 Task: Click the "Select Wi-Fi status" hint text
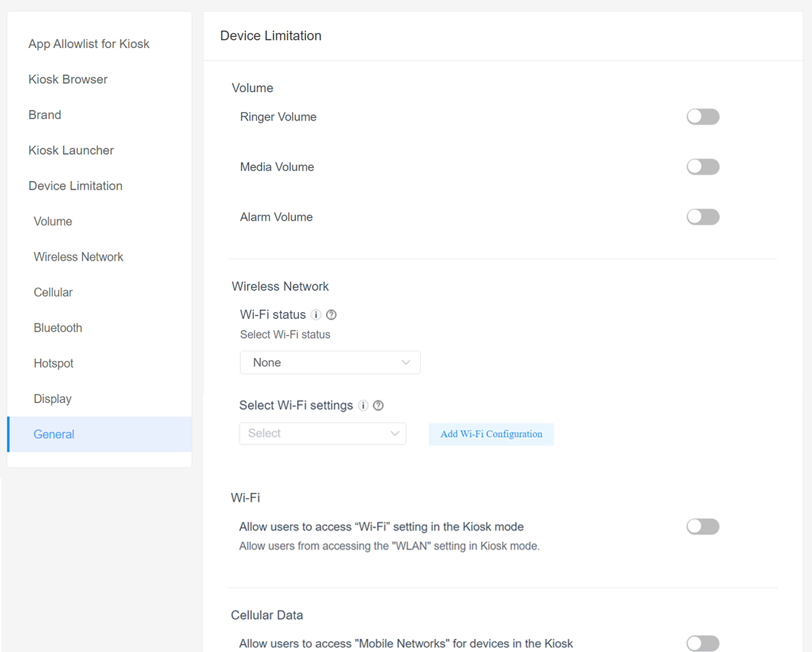tap(285, 334)
